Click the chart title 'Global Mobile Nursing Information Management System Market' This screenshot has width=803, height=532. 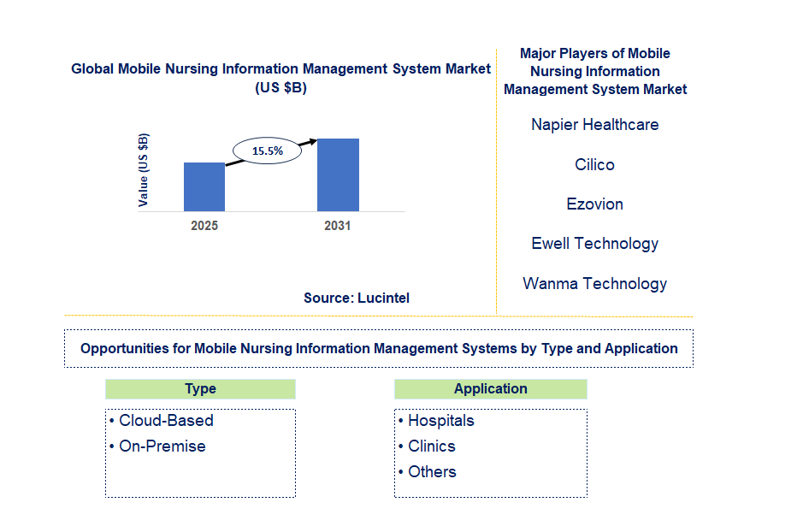[280, 68]
